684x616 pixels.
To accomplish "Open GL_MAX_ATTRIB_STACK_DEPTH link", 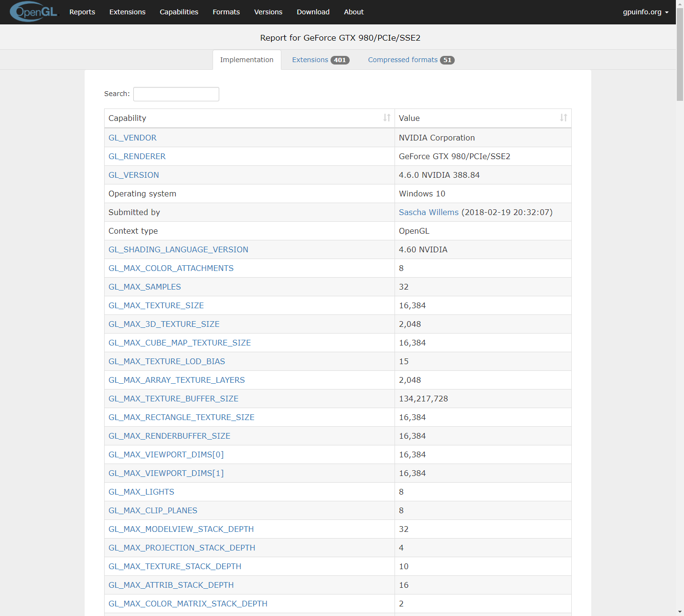I will (171, 585).
